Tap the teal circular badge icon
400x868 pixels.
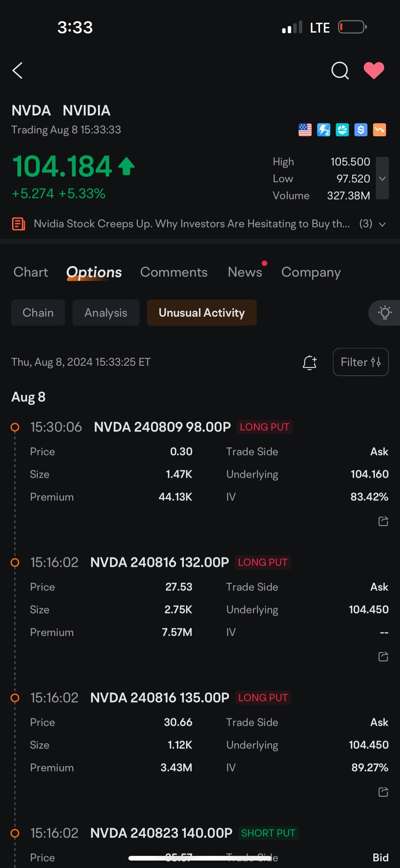(342, 130)
